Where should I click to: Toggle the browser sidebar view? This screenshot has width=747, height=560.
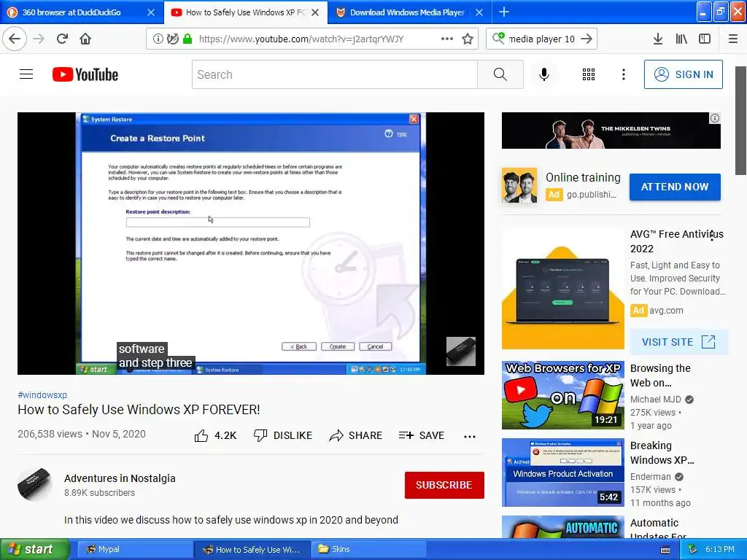point(705,39)
